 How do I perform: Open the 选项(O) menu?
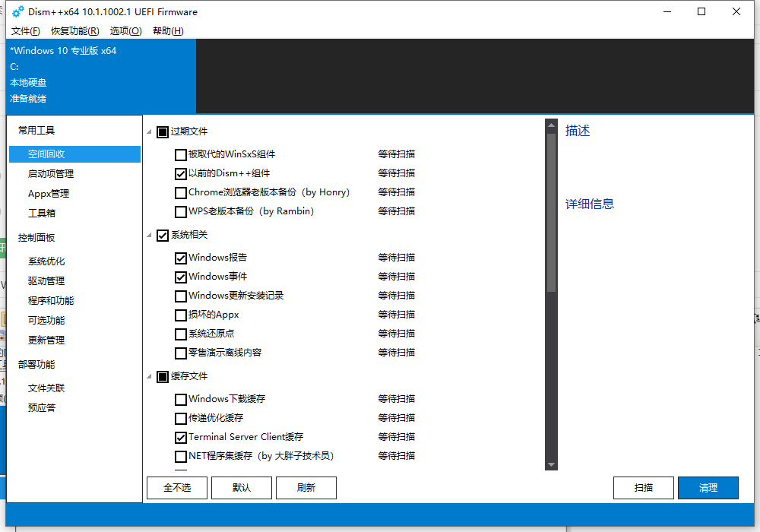point(126,31)
